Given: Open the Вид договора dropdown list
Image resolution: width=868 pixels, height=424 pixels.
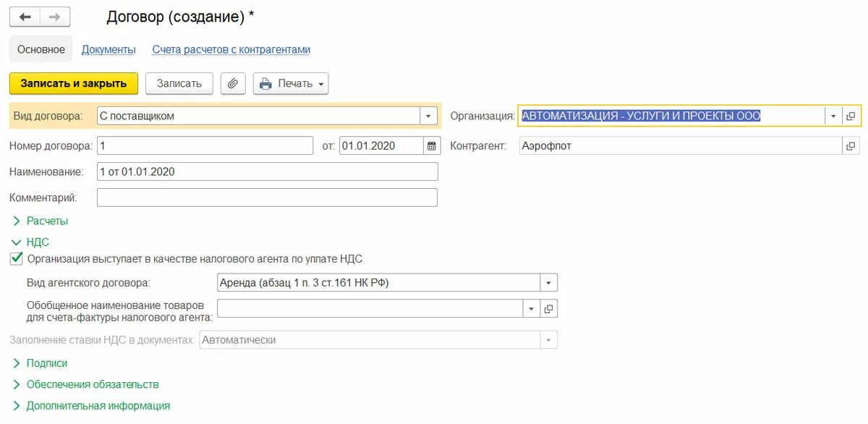Looking at the screenshot, I should click(x=429, y=116).
